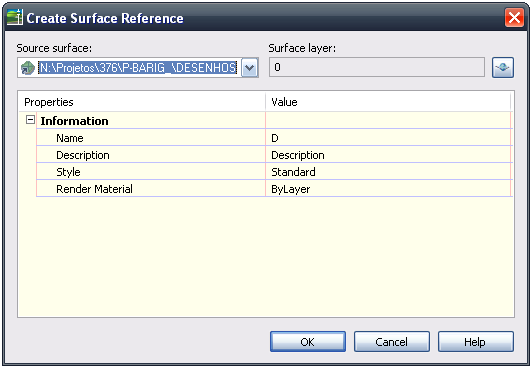Screen dimensions: 532x368
Task: Click the Cancel button
Action: [x=392, y=342]
